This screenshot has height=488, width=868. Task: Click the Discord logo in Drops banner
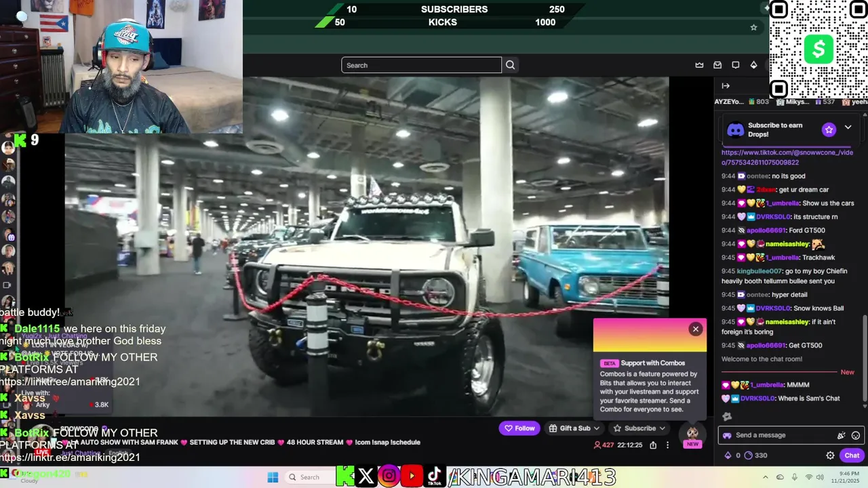(735, 129)
